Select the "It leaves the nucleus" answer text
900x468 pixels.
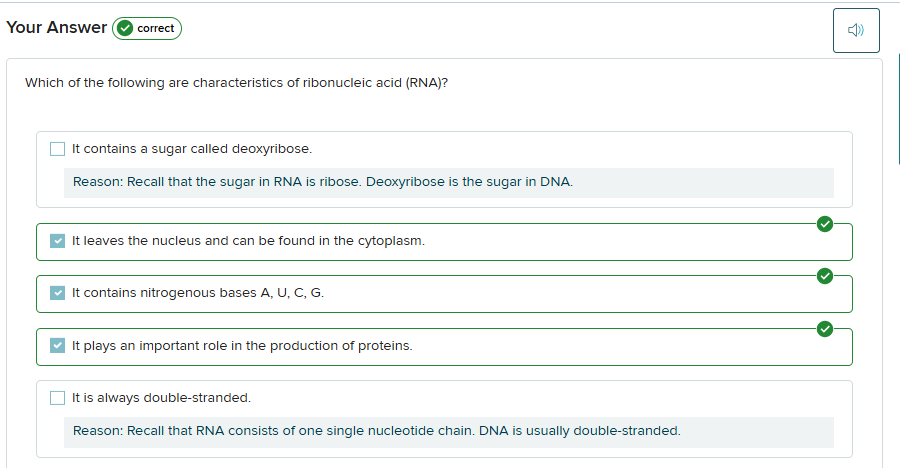tap(248, 241)
